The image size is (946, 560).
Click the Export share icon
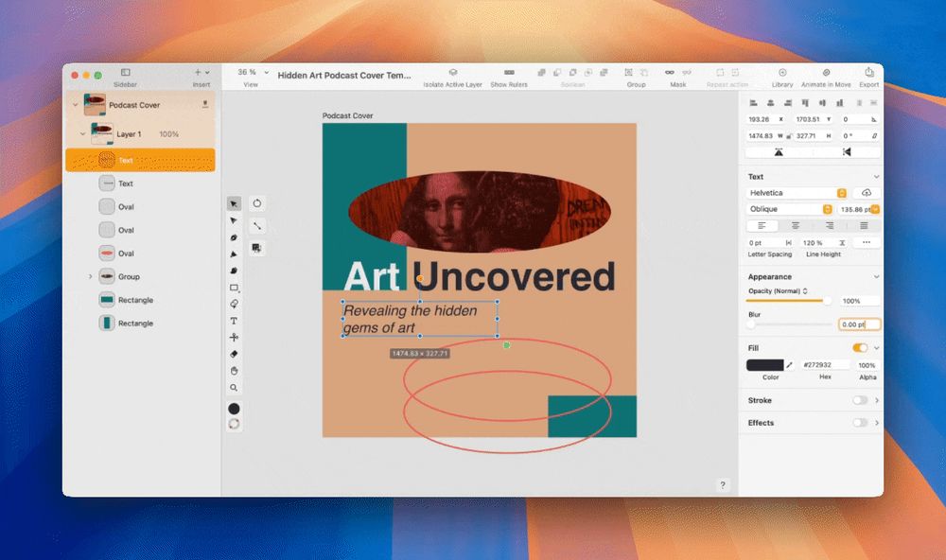tap(868, 72)
